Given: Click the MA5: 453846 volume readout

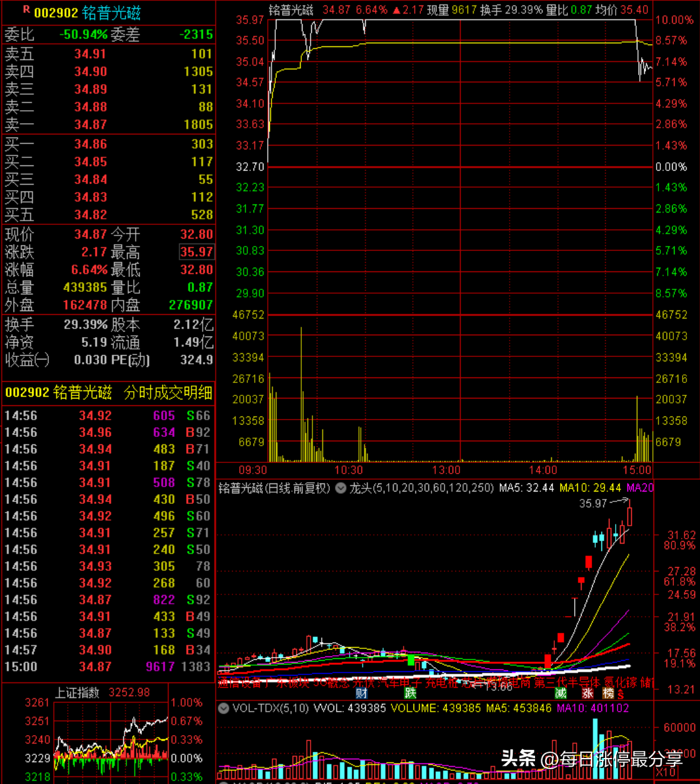Looking at the screenshot, I should [x=519, y=708].
